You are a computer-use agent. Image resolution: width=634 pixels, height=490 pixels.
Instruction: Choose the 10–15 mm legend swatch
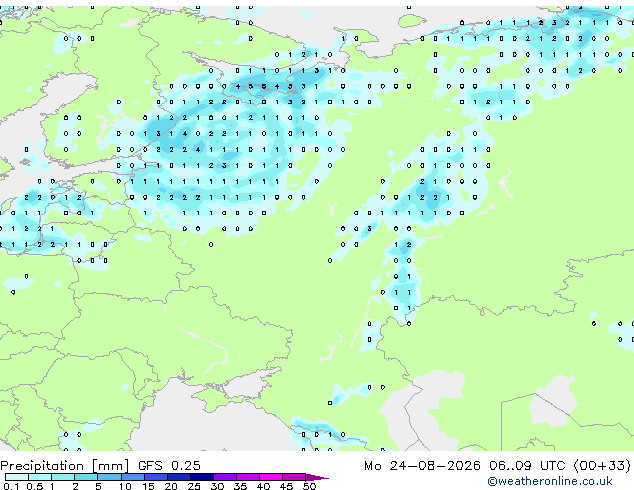pos(133,477)
